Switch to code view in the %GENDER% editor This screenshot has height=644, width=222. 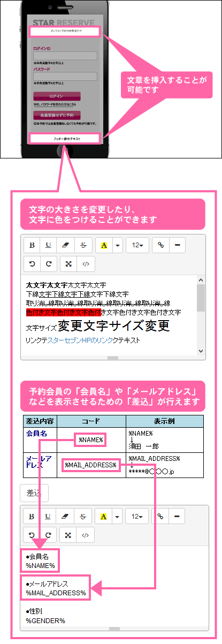point(85,535)
